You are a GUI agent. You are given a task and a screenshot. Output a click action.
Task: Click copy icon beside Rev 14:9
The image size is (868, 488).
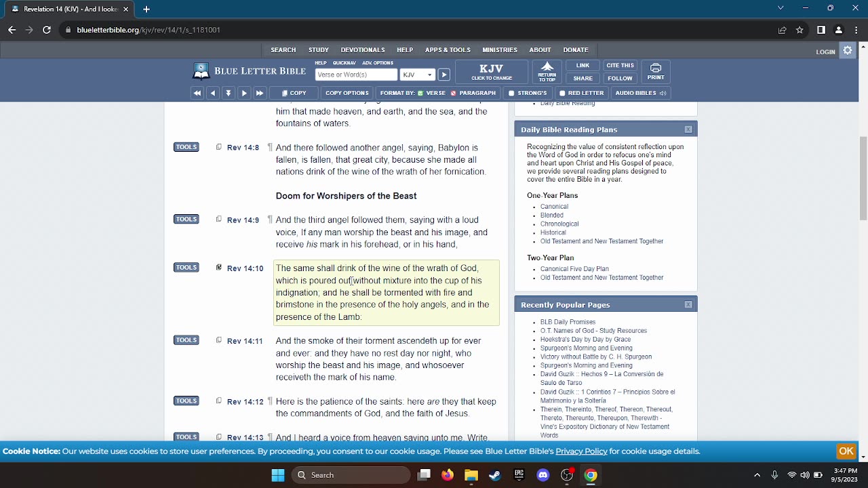click(x=218, y=220)
